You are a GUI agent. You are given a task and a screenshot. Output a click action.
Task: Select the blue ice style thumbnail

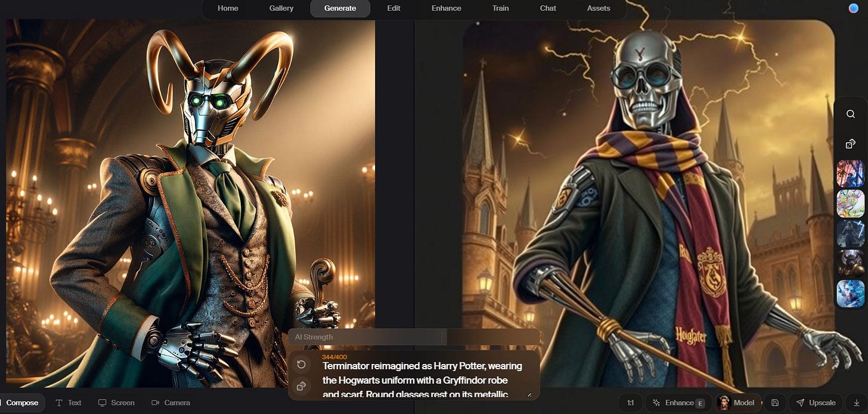point(850,294)
